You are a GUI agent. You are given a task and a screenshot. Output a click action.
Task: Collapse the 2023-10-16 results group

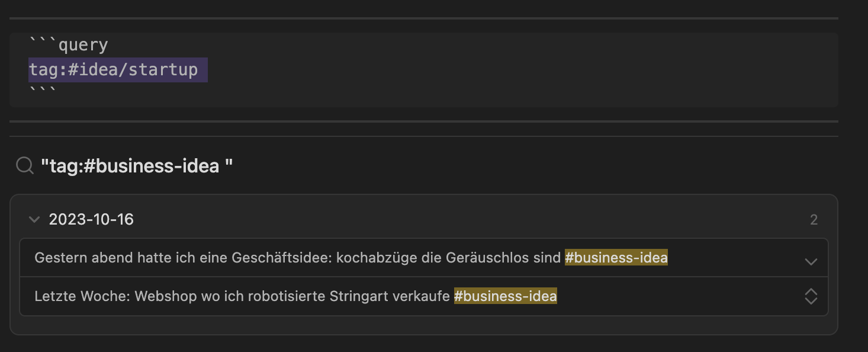point(34,220)
